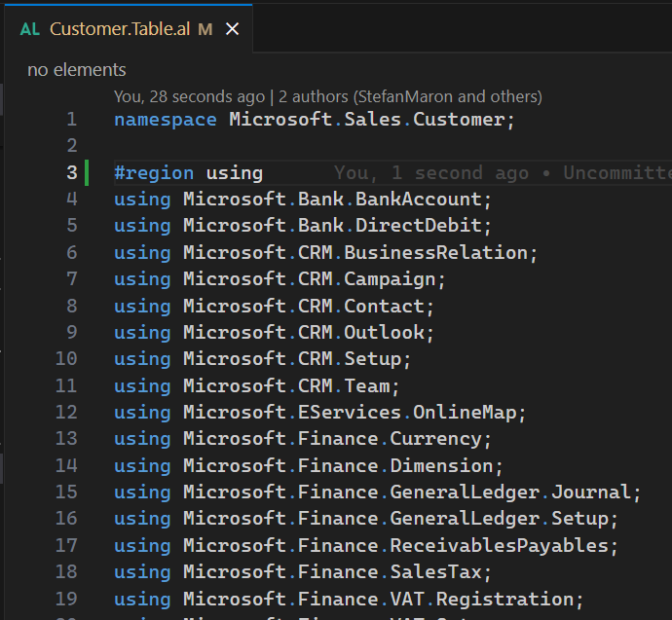Click line number 3 in the gutter

pyautogui.click(x=72, y=172)
